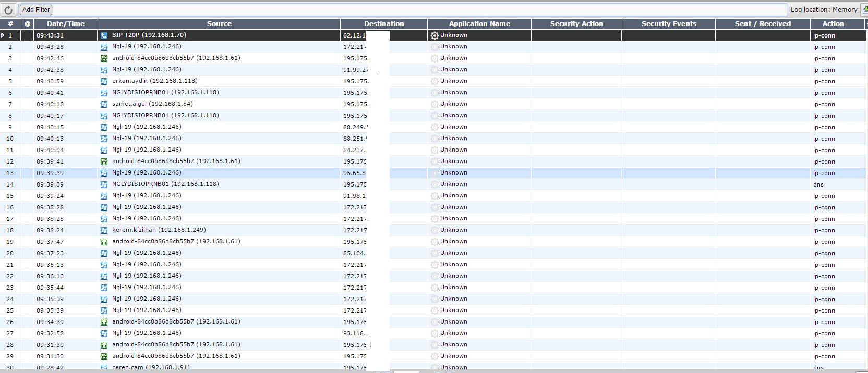Sort by Application Name column header

[x=479, y=24]
